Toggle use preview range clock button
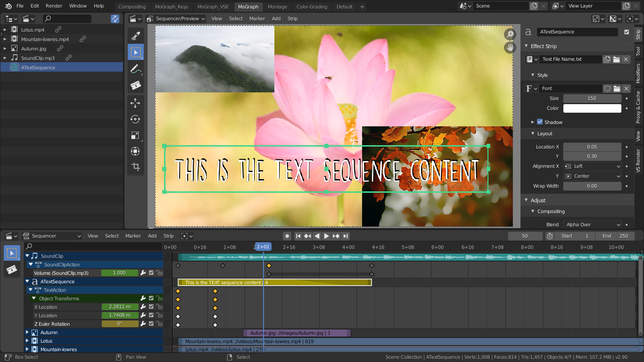This screenshot has width=644, height=362. [x=550, y=236]
